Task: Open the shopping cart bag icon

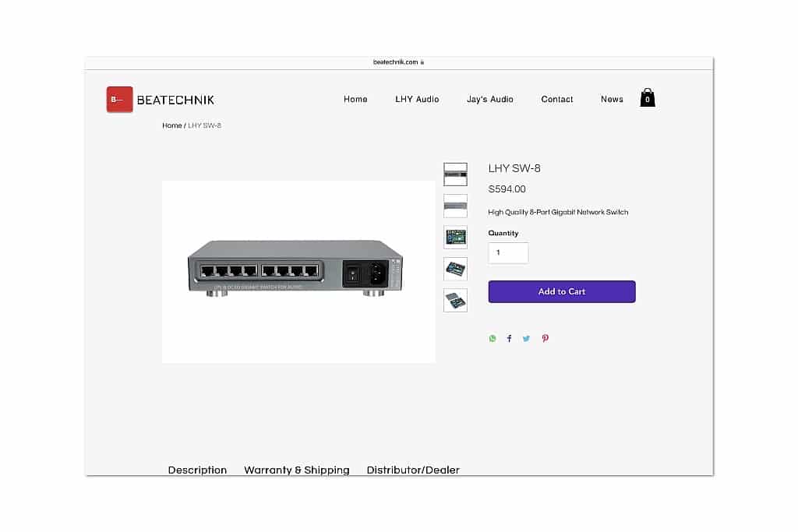Action: click(x=648, y=97)
